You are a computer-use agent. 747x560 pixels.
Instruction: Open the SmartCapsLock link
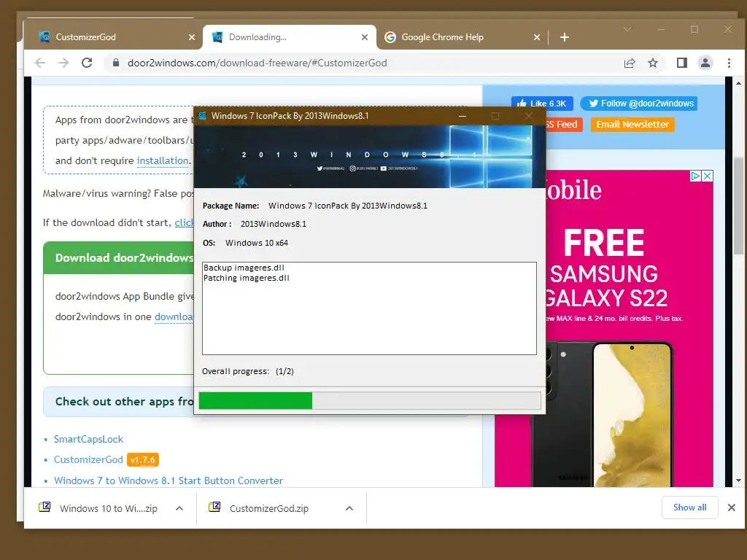point(88,439)
